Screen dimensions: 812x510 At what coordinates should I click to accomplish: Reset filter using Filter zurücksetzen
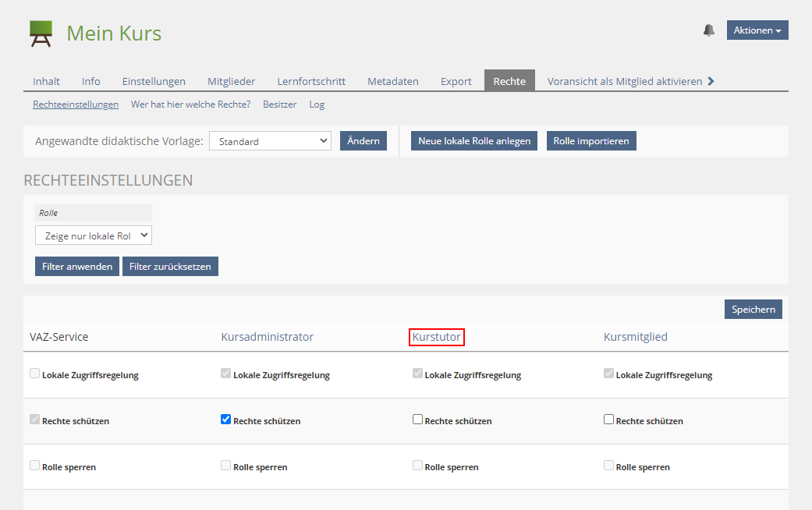click(170, 267)
